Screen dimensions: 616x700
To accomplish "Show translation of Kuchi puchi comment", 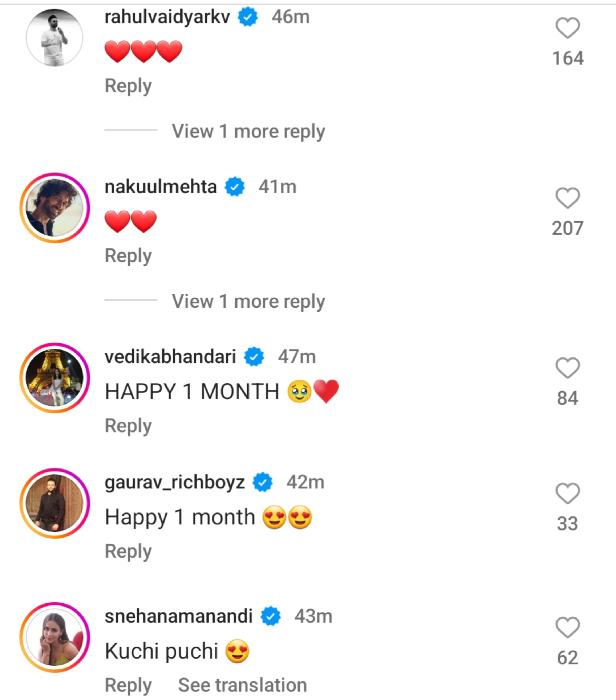I will 242,685.
